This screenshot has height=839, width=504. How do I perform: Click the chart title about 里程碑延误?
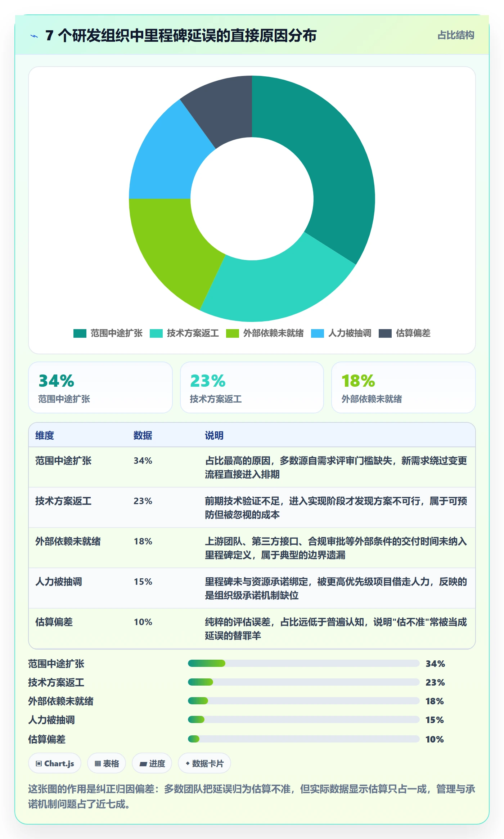point(181,36)
